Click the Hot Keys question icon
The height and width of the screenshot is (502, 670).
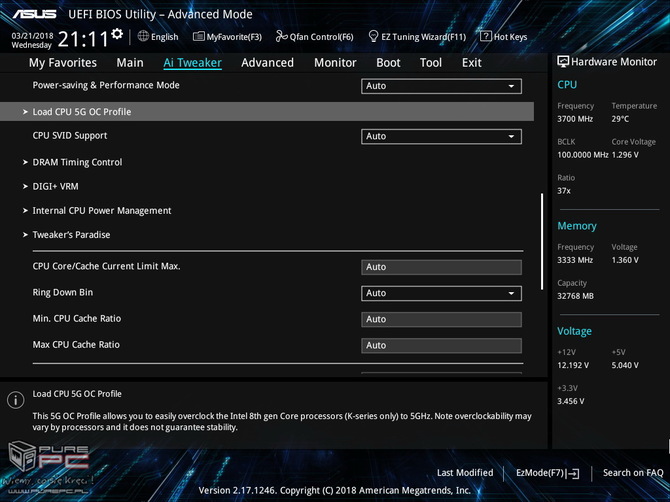(485, 36)
